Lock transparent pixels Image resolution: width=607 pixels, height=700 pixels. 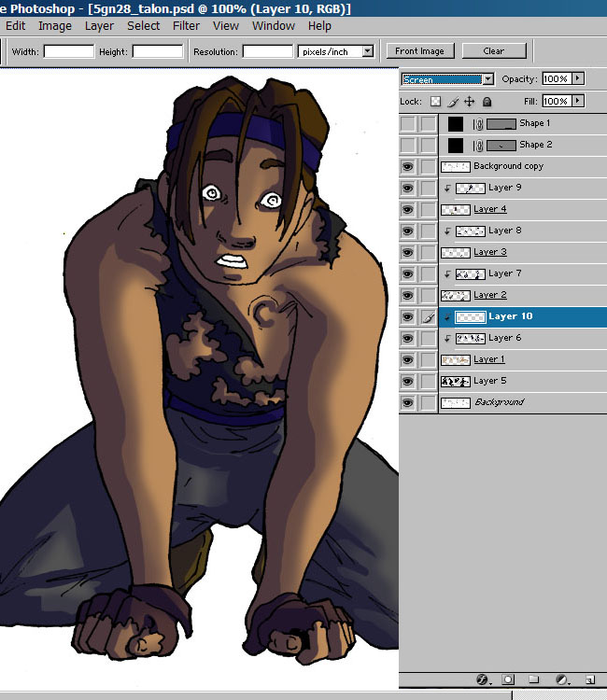point(435,102)
